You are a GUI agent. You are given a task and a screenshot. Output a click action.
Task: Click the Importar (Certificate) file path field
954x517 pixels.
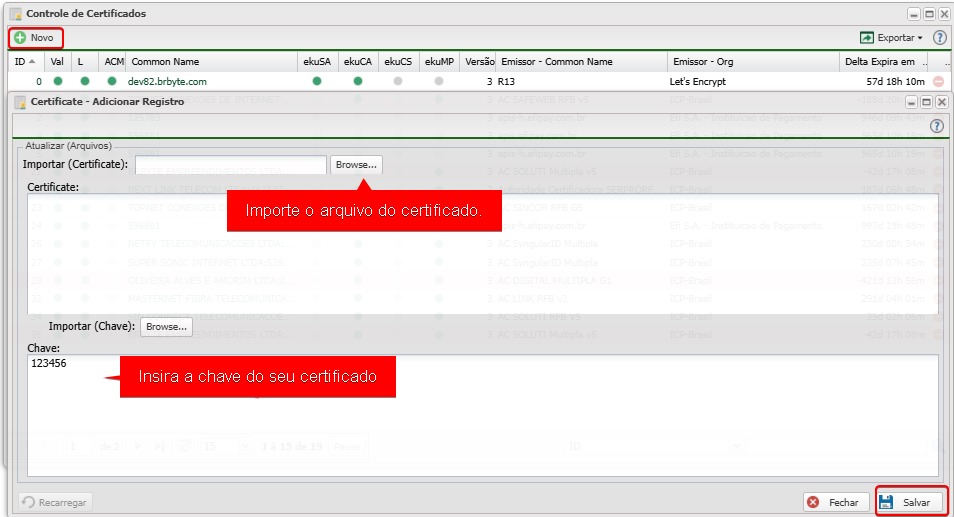coord(231,164)
